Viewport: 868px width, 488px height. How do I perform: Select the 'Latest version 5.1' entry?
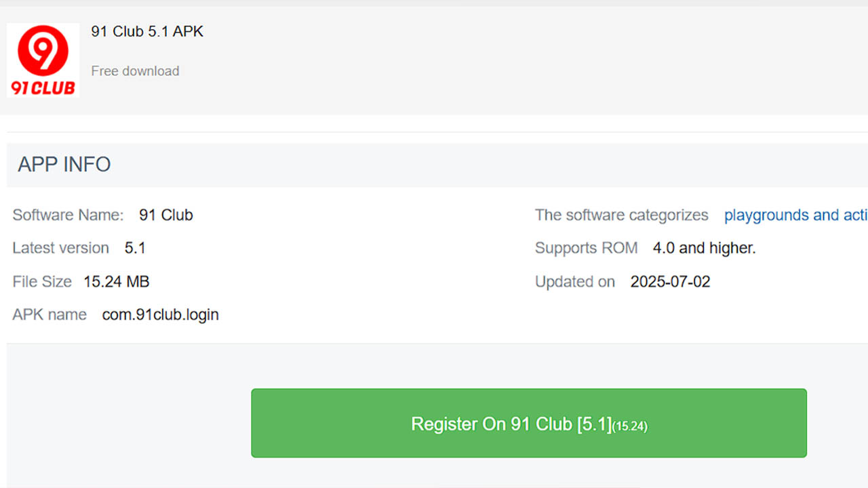pyautogui.click(x=78, y=248)
